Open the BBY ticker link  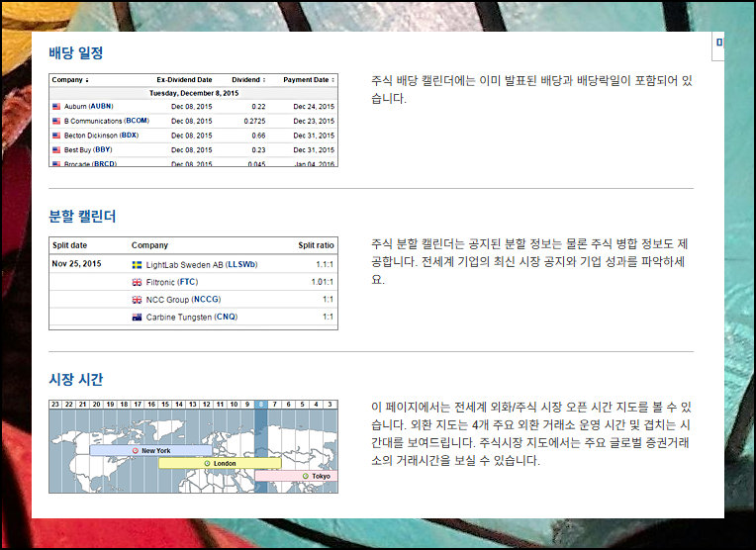coord(103,149)
